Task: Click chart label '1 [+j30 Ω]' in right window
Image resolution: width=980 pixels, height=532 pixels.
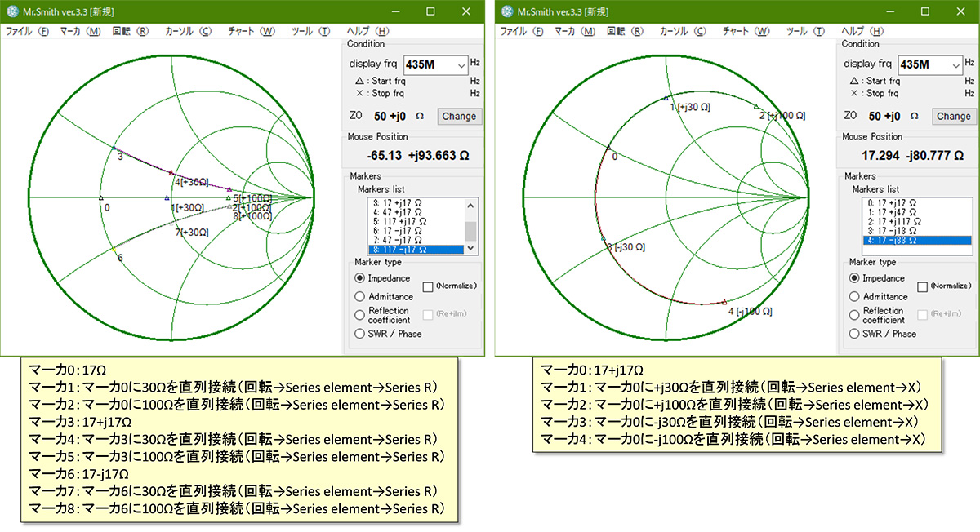Action: (x=690, y=107)
